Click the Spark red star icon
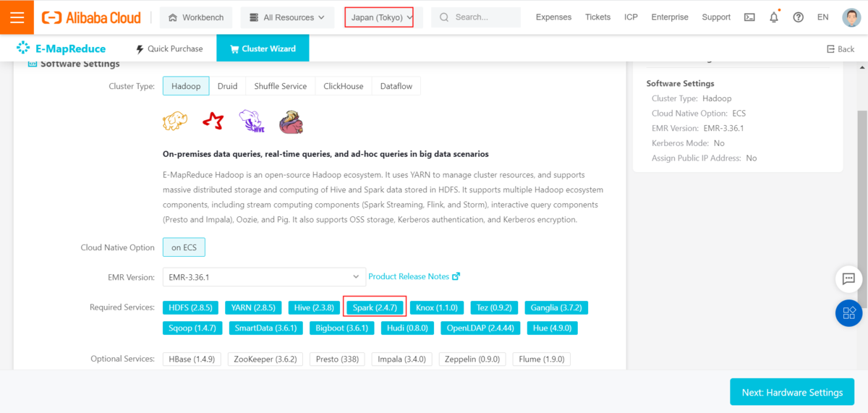The height and width of the screenshot is (413, 868). pyautogui.click(x=213, y=121)
